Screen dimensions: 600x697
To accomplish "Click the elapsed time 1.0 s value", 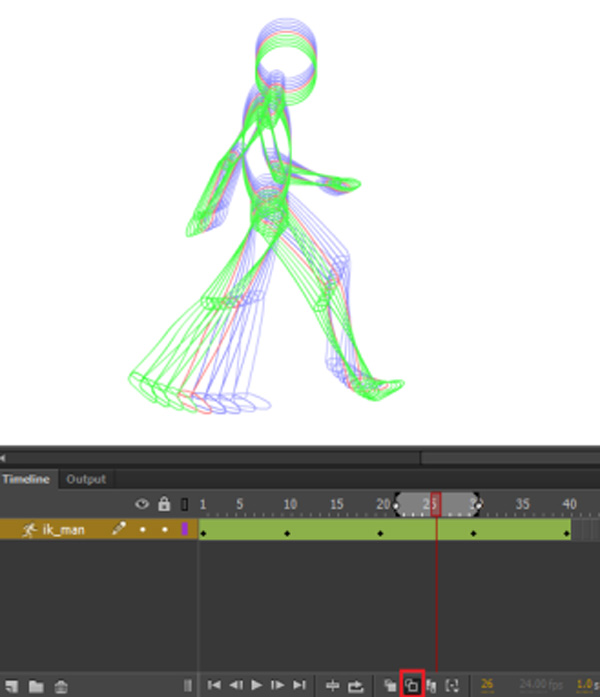I will (588, 684).
